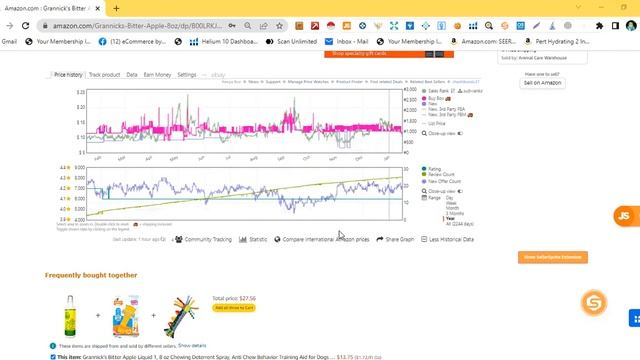The image size is (640, 360).
Task: Open the saved passwords key icon
Action: (x=232, y=26)
